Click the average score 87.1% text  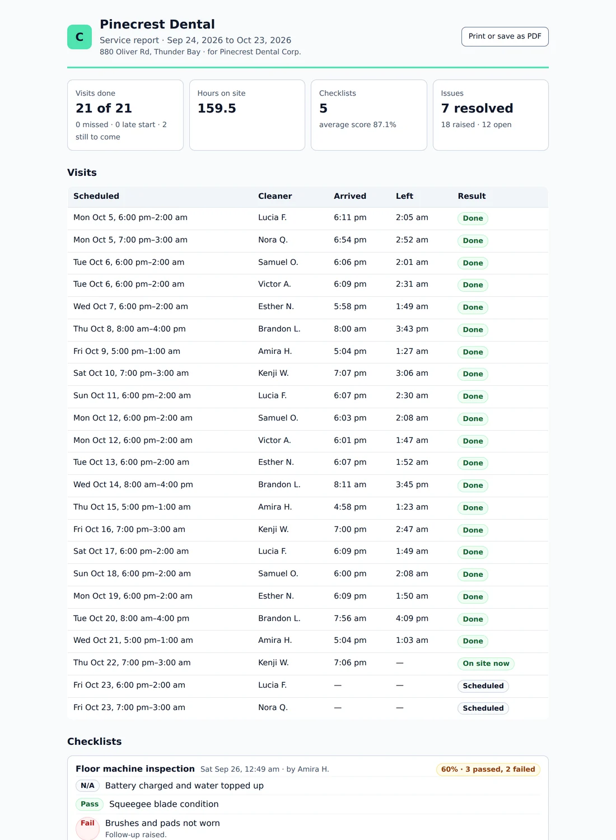[x=358, y=124]
